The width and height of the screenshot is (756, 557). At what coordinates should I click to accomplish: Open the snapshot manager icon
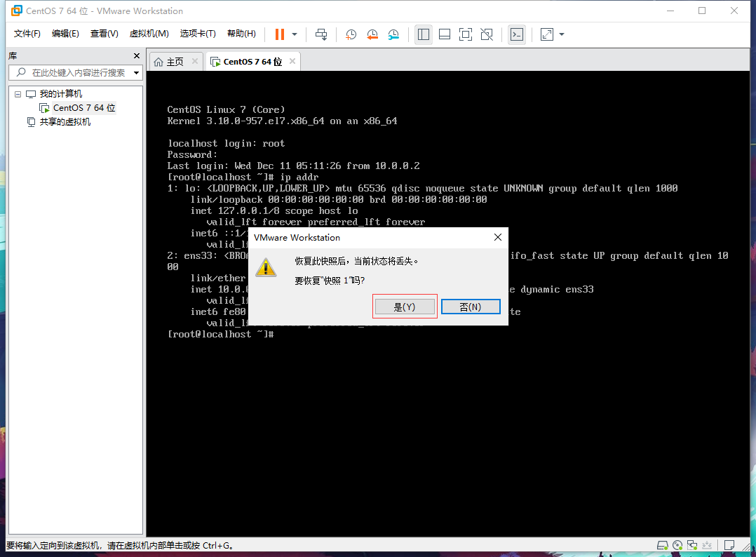coord(393,34)
